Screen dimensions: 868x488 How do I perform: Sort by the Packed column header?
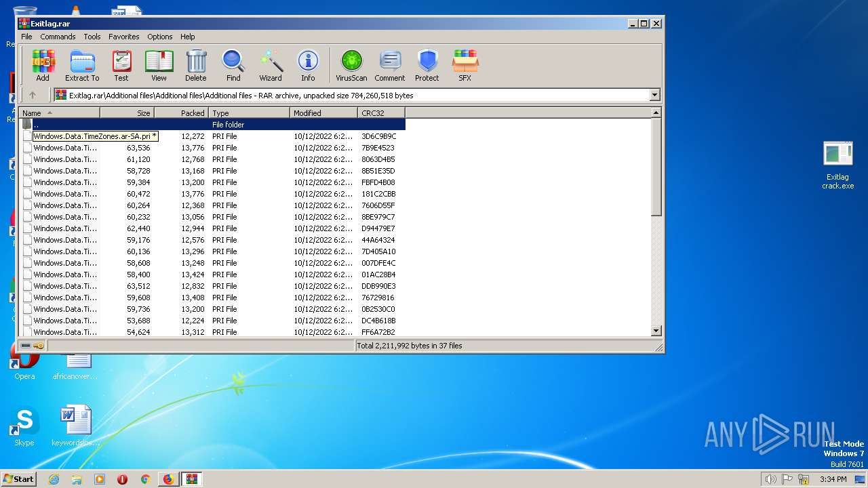click(x=181, y=113)
